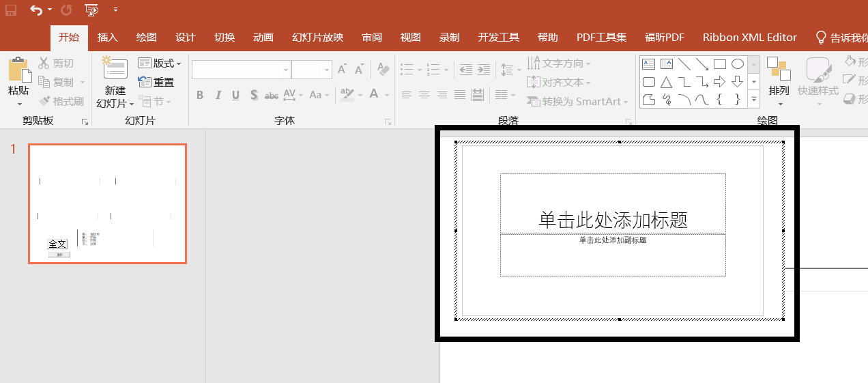The height and width of the screenshot is (383, 868).
Task: Insert a text box from shapes gallery
Action: [648, 64]
